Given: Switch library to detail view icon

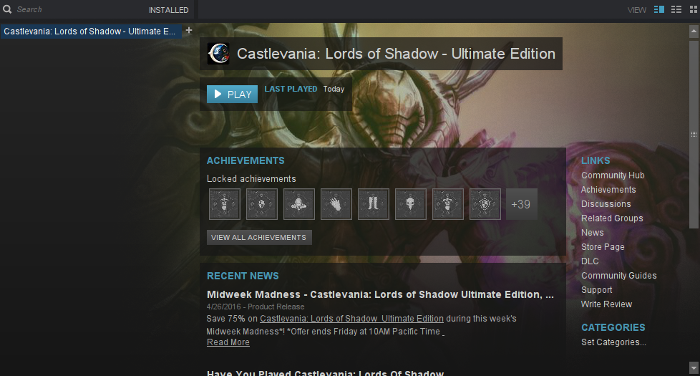Looking at the screenshot, I should click(658, 9).
